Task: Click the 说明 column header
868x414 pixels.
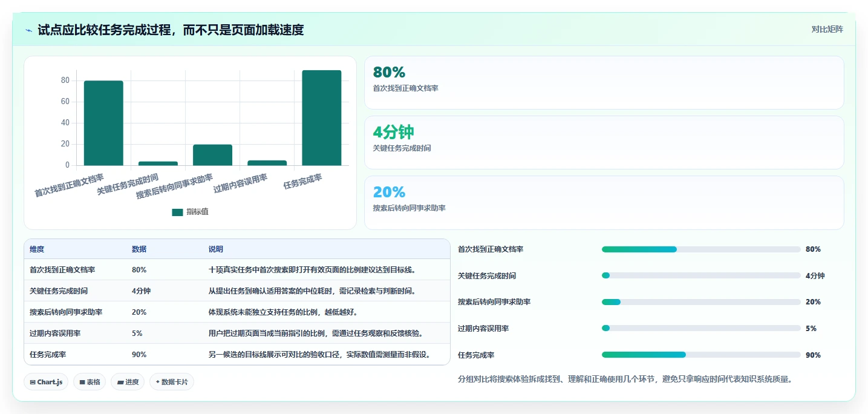Action: 216,249
